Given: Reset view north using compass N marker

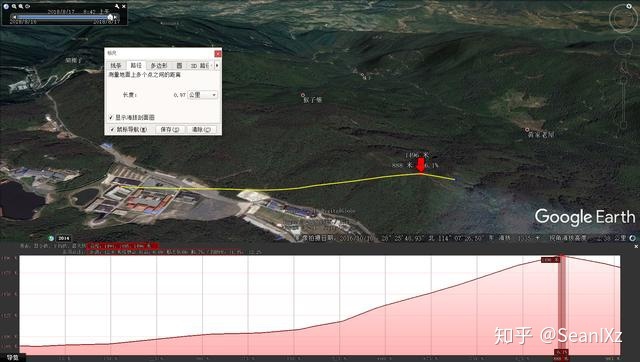Looking at the screenshot, I should pyautogui.click(x=629, y=6).
